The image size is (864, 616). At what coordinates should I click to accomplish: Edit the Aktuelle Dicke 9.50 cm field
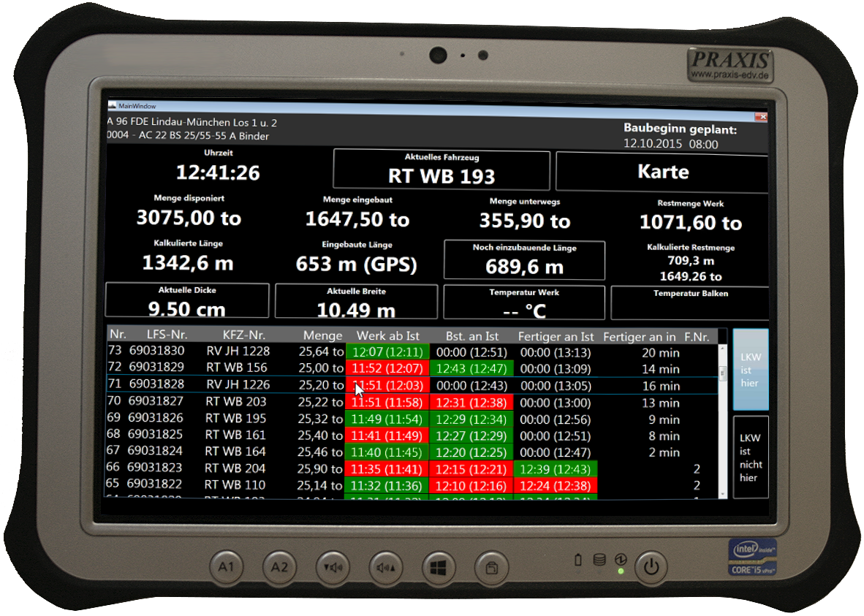(x=187, y=300)
